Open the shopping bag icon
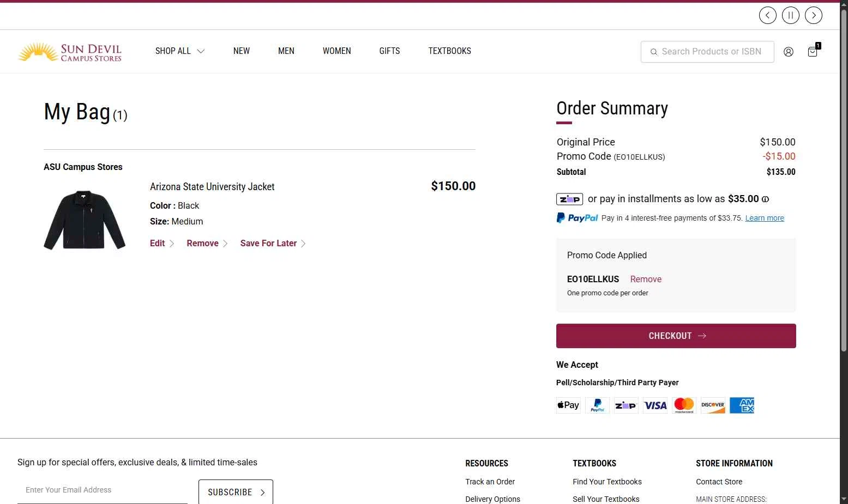Image resolution: width=848 pixels, height=504 pixels. pyautogui.click(x=813, y=51)
